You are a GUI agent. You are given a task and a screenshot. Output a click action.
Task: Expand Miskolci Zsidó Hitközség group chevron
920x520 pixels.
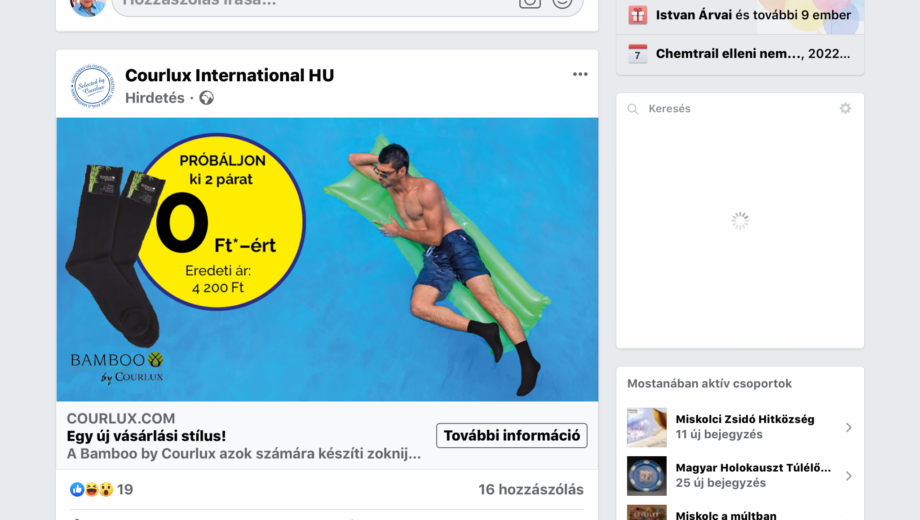(x=848, y=428)
